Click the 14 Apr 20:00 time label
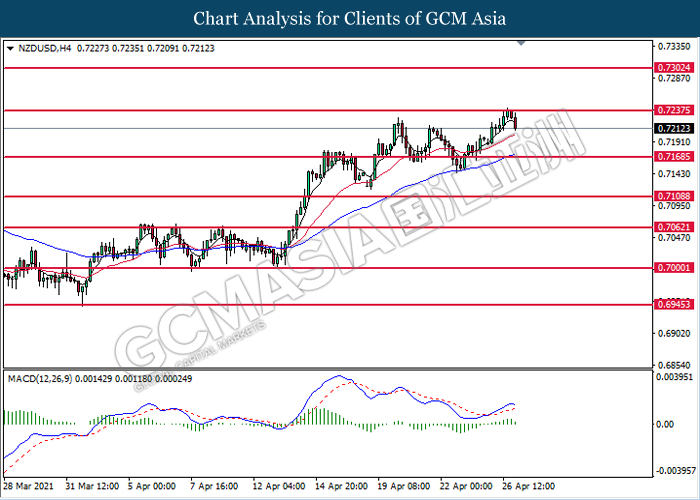This screenshot has height=500, width=700. coord(342,486)
